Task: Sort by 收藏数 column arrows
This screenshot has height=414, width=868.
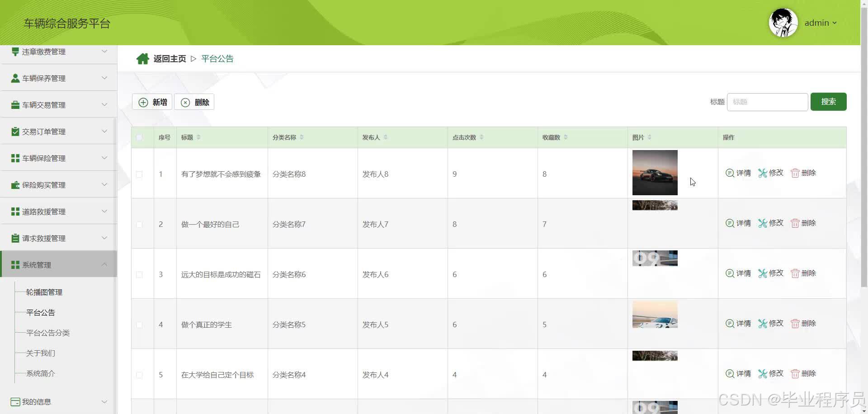Action: point(566,137)
